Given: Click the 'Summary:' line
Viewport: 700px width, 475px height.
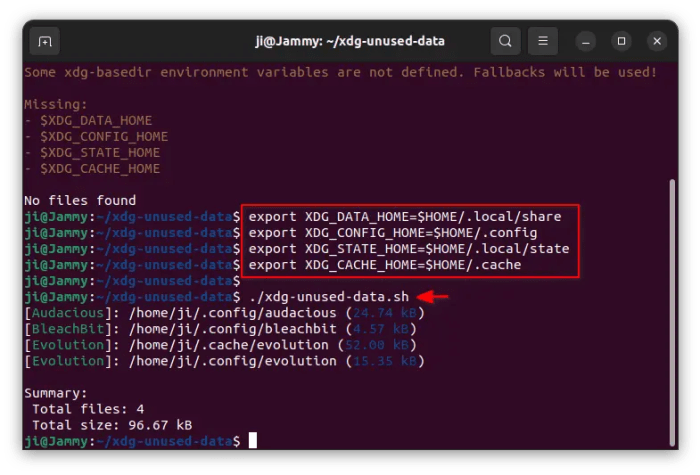Looking at the screenshot, I should [56, 393].
